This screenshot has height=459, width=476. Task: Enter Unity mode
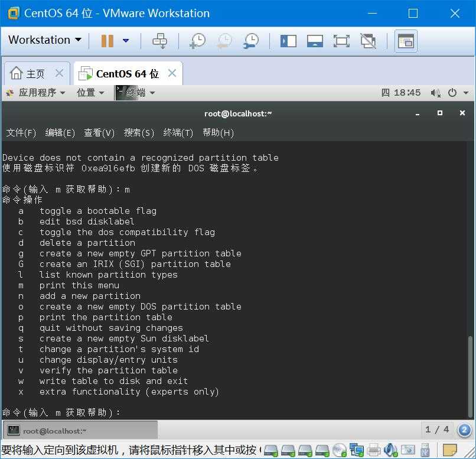[369, 41]
